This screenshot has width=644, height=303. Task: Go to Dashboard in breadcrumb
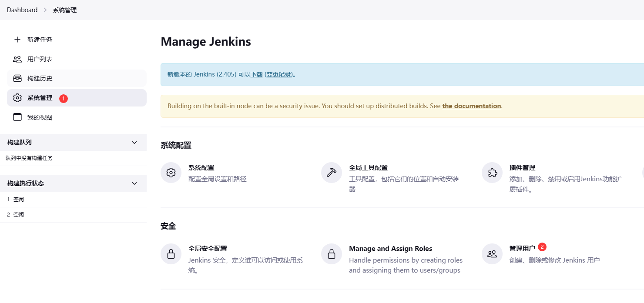22,10
